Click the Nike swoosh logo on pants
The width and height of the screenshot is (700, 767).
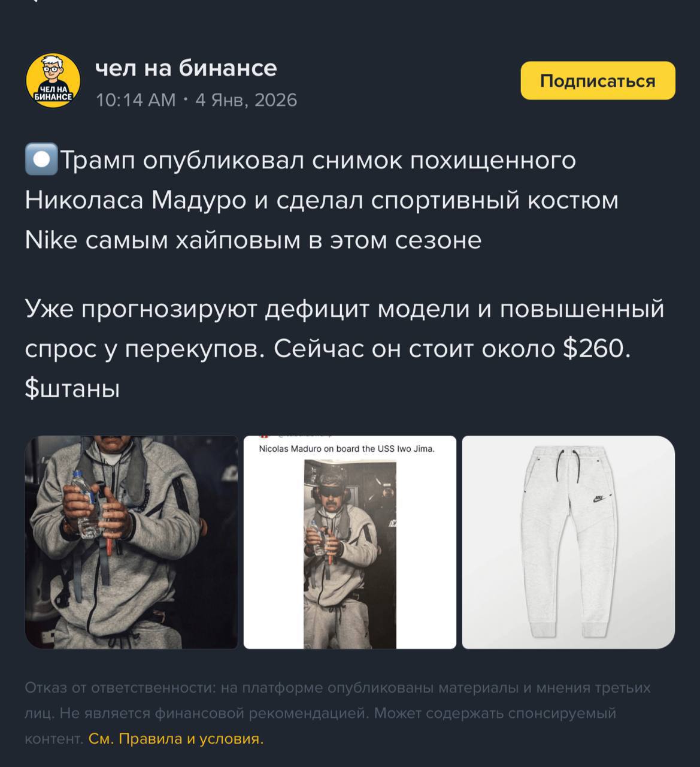click(x=597, y=499)
